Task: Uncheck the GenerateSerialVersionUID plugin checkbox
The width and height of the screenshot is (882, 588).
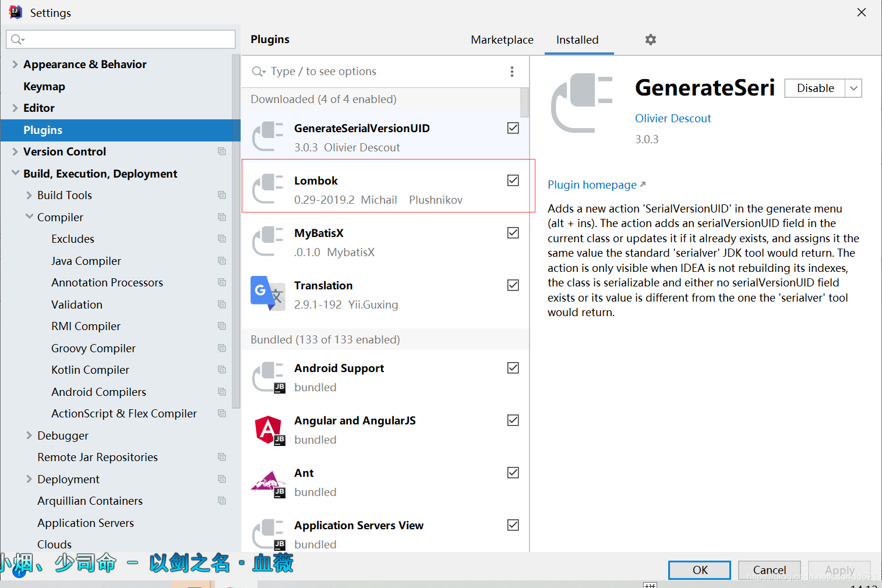Action: pyautogui.click(x=513, y=128)
